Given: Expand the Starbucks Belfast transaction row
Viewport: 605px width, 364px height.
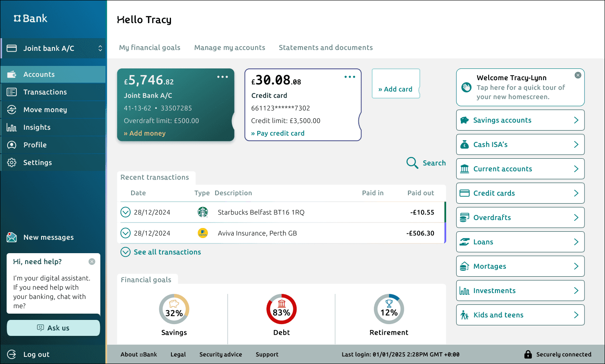Looking at the screenshot, I should click(x=126, y=212).
